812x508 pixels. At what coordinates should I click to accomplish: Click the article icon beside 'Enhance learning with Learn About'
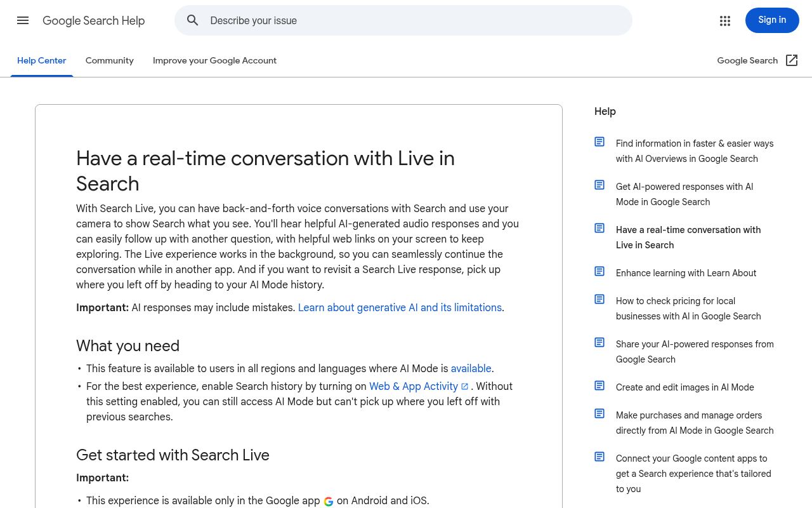tap(599, 272)
